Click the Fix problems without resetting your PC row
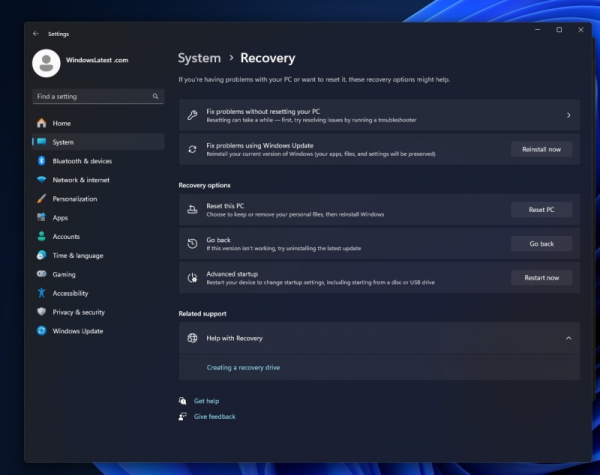600x475 pixels. [x=379, y=115]
